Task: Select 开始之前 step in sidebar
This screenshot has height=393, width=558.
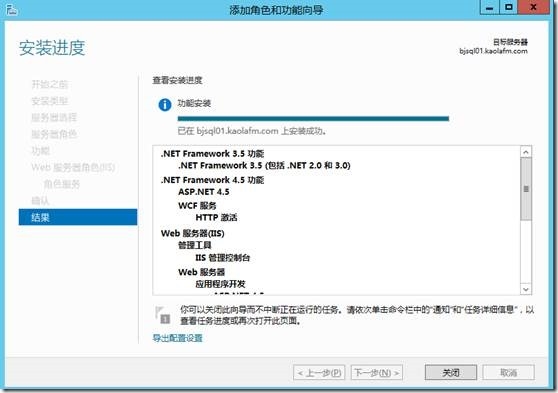Action: point(49,84)
